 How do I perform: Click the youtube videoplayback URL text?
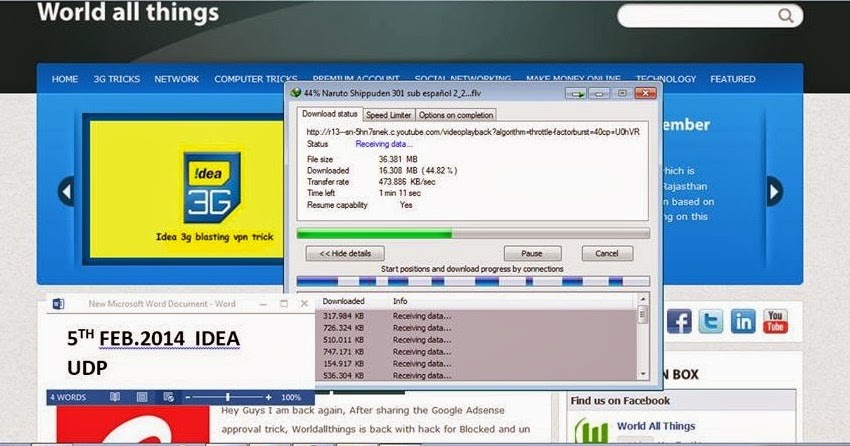(x=473, y=132)
